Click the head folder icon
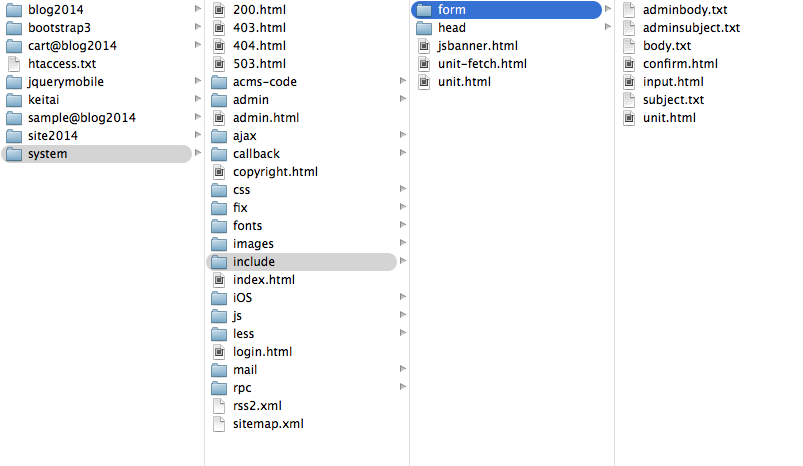This screenshot has height=466, width=803. pyautogui.click(x=424, y=28)
